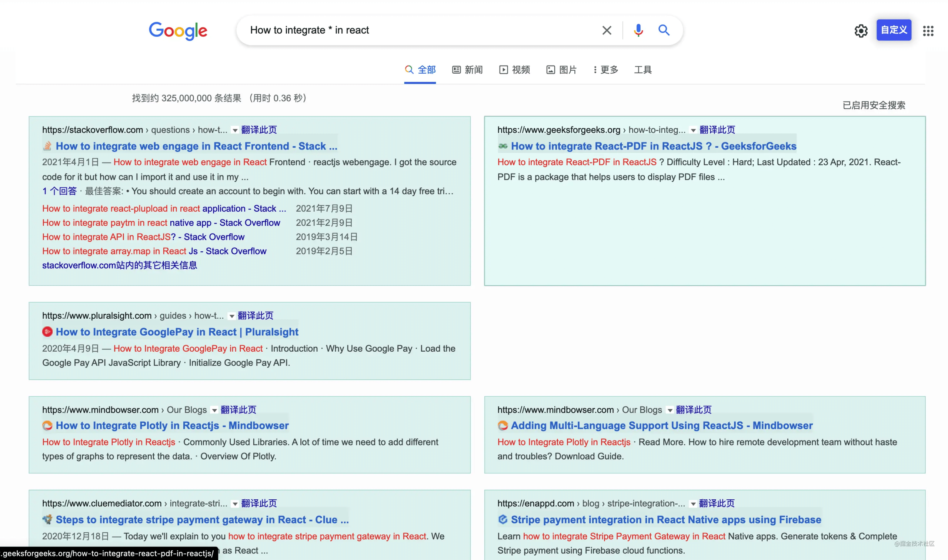This screenshot has width=948, height=560.
Task: Click 翻译此页 for the enappd result
Action: 717,503
